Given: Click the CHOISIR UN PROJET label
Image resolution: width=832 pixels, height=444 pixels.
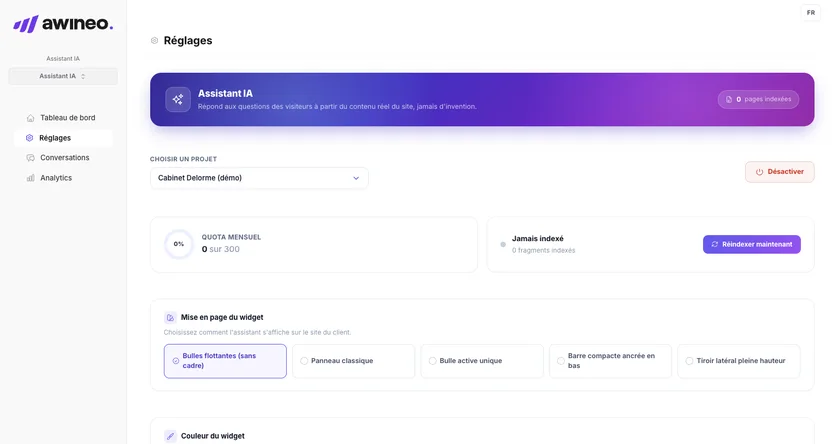Looking at the screenshot, I should click(183, 159).
